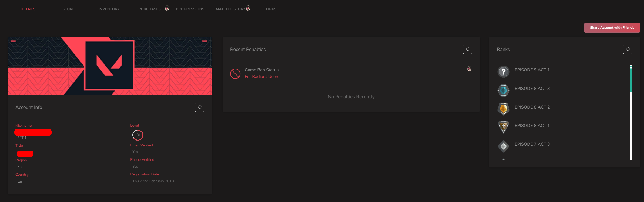
Task: Click the Episode 8 Act 3 rank badge
Action: pos(504,90)
